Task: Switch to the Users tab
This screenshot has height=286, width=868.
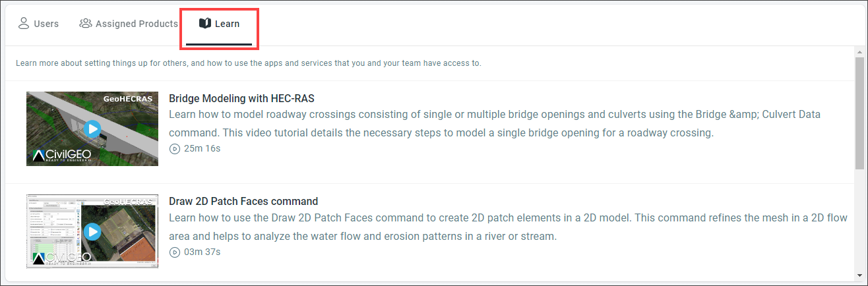Action: [38, 24]
